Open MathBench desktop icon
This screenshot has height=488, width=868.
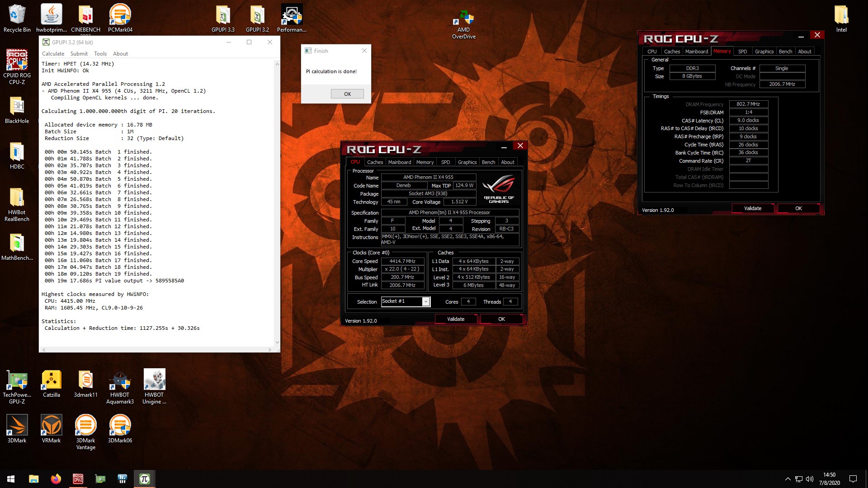click(x=17, y=247)
